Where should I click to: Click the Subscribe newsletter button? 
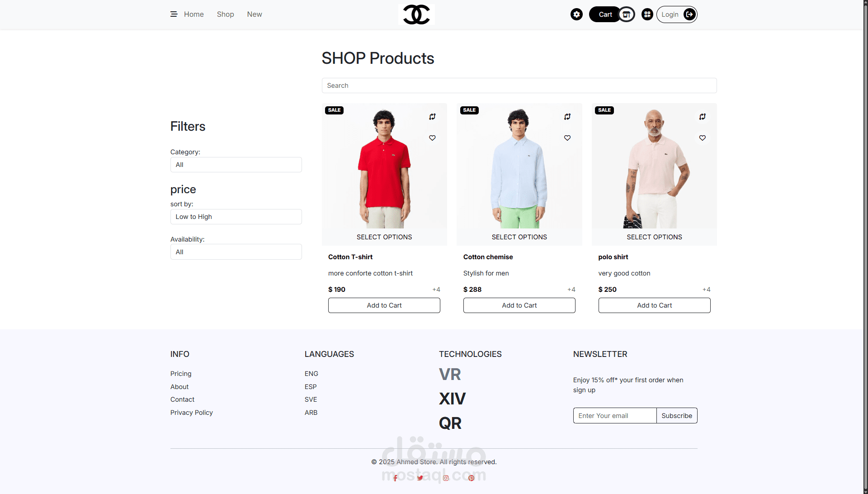click(x=677, y=416)
